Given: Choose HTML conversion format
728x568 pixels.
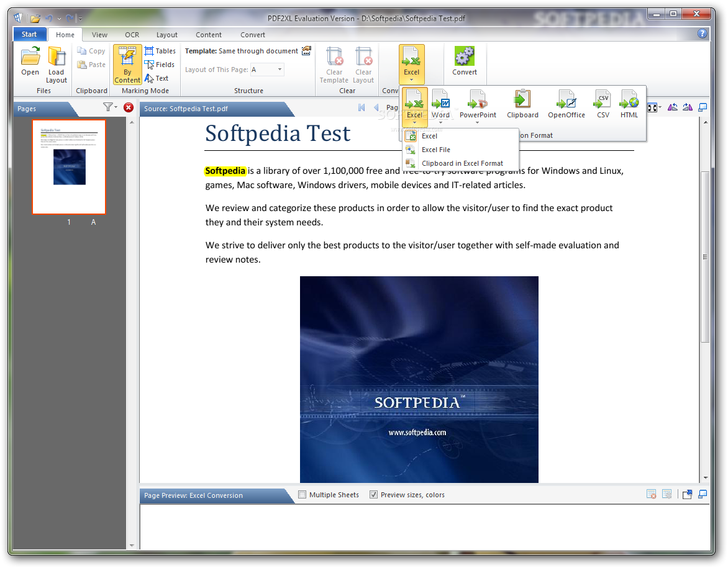Looking at the screenshot, I should coord(629,104).
